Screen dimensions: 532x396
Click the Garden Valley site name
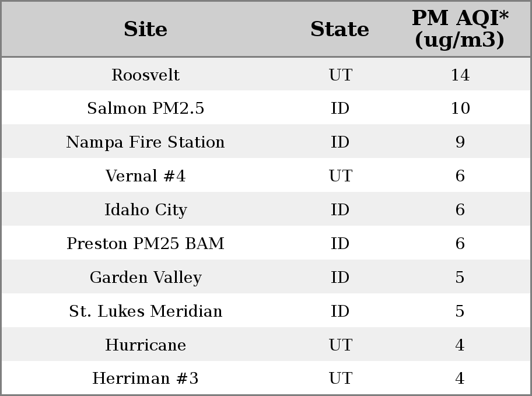[x=146, y=277]
